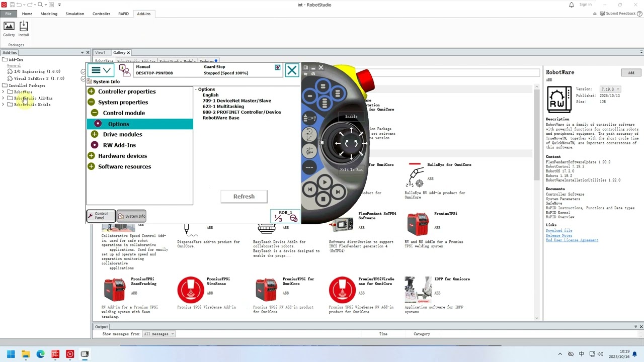Image resolution: width=644 pixels, height=362 pixels.
Task: Toggle the I/O Engineering add-in check mark
Action: 83,71
